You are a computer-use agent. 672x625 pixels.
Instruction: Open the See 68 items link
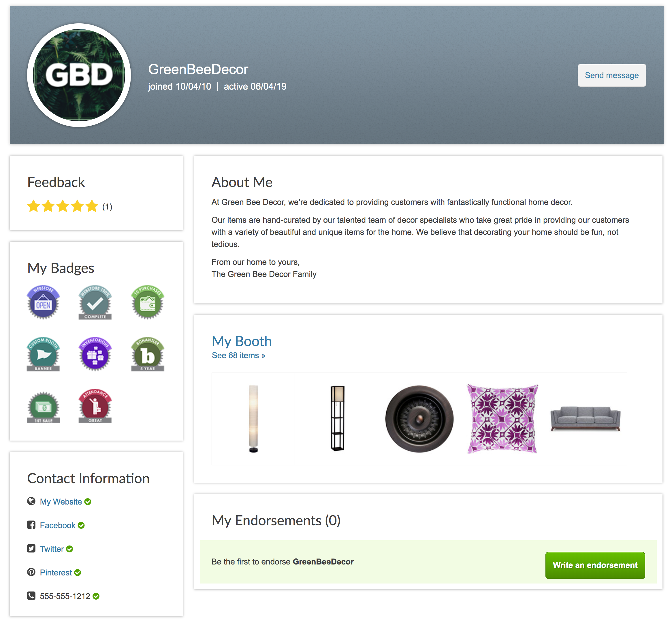coord(238,355)
